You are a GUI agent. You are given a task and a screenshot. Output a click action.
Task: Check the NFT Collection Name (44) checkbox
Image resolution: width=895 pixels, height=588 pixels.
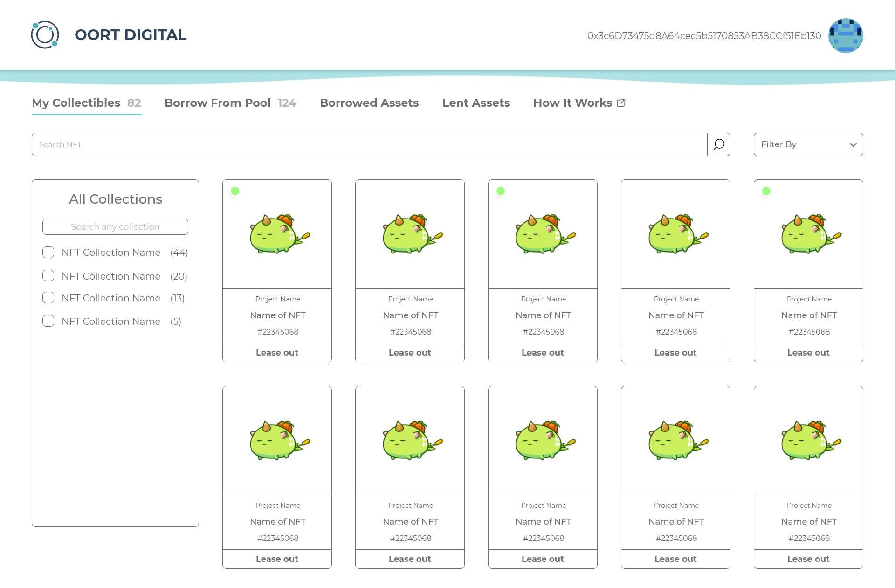point(48,253)
